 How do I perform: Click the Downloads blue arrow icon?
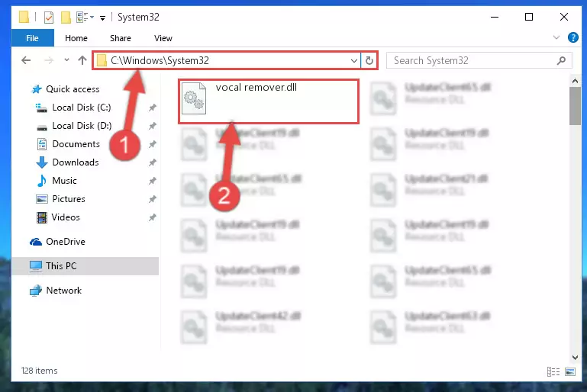tap(41, 162)
